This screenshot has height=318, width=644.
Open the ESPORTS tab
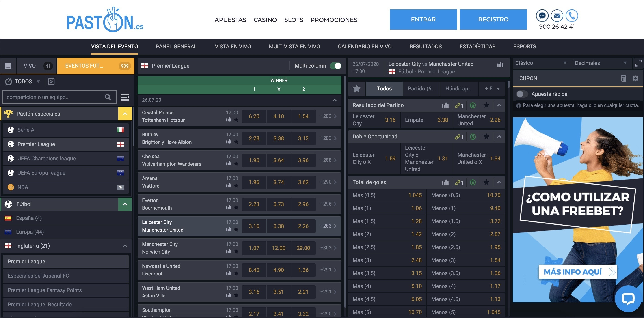[x=525, y=47]
